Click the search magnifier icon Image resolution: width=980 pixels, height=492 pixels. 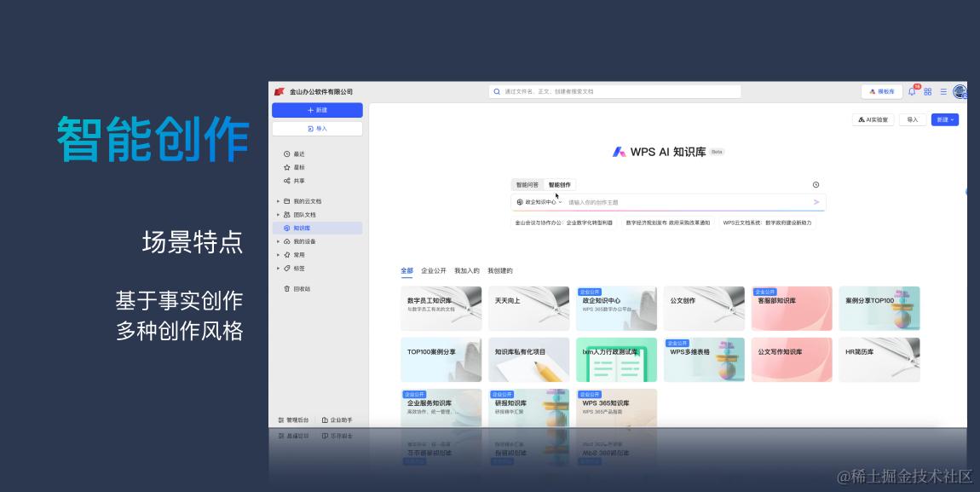coord(497,91)
